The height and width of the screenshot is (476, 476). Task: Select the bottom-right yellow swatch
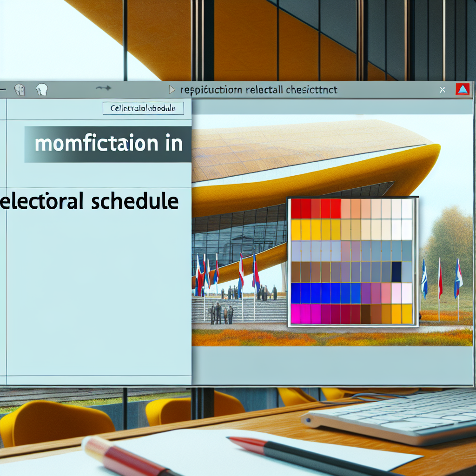[407, 313]
